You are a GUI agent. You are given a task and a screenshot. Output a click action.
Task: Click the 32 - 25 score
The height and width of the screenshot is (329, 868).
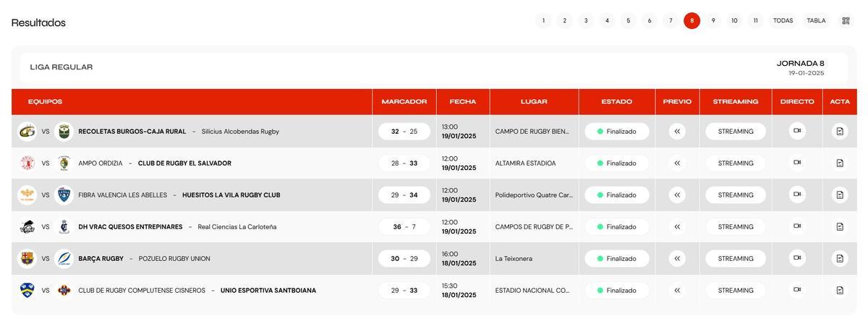coord(404,132)
